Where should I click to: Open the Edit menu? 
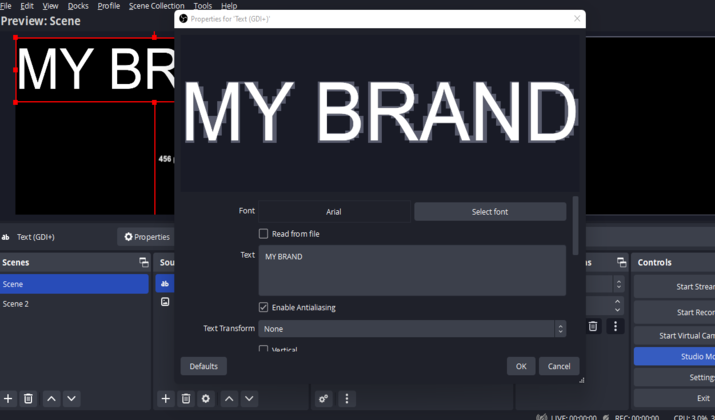click(27, 6)
